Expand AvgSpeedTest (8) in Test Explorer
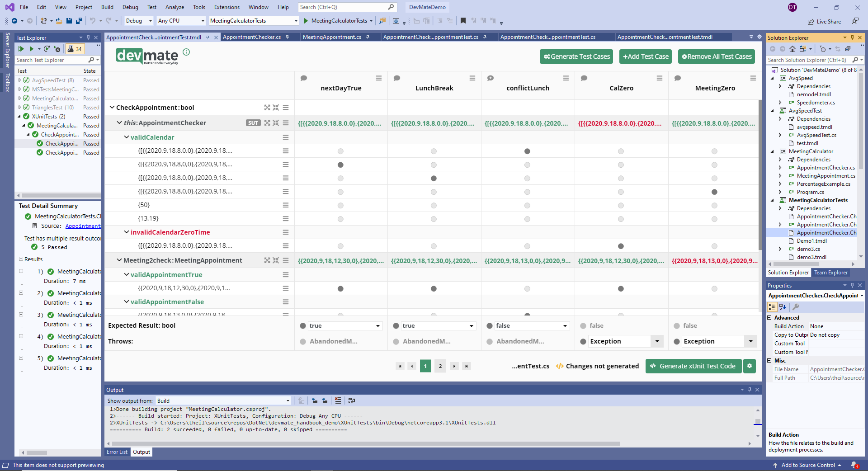Screen dimensions: 868x471 (x=19, y=80)
